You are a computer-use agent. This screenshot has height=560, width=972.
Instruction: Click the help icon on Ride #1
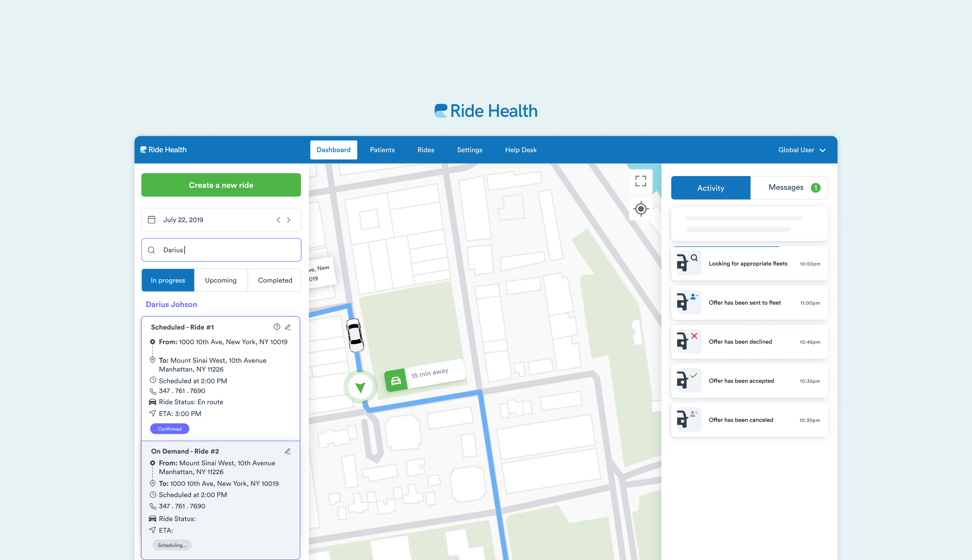click(277, 327)
